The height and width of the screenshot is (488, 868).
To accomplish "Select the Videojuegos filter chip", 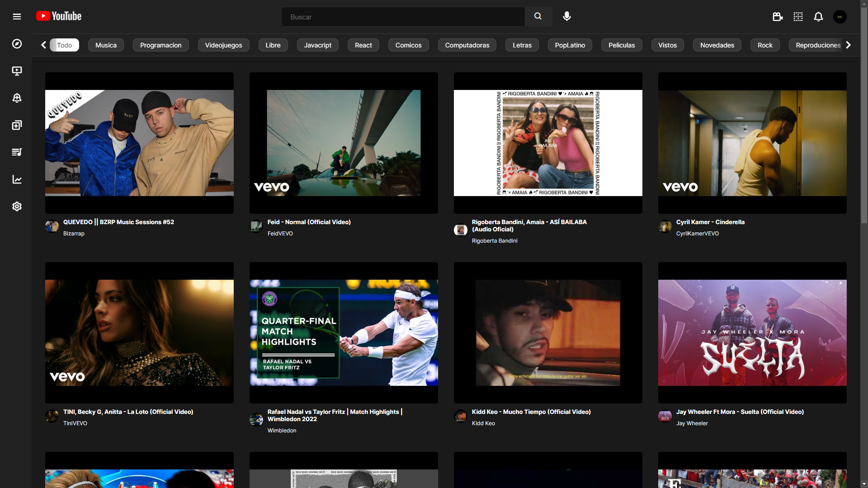I will pos(223,45).
